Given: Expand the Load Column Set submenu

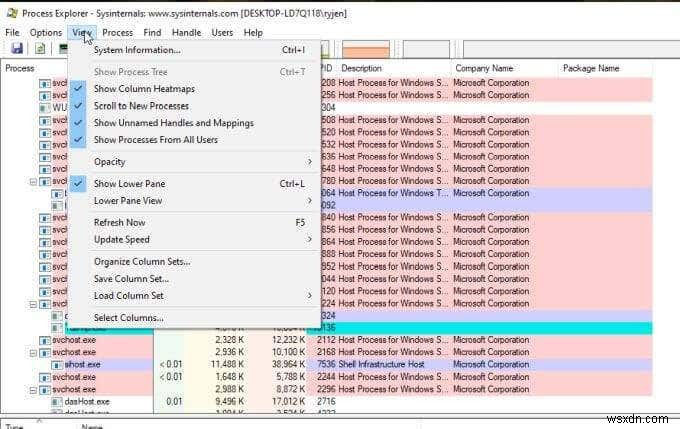Looking at the screenshot, I should 194,296.
